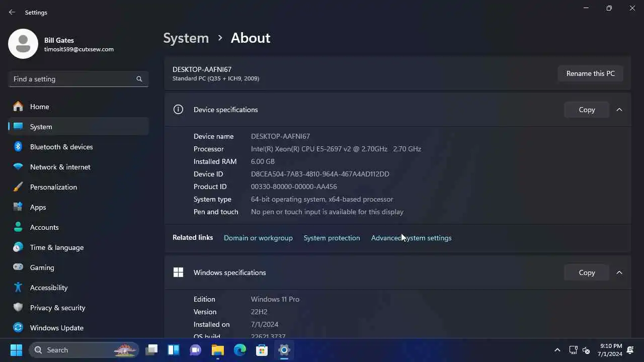Open Windows Update settings page
Screen dimensions: 644x362
click(78, 328)
